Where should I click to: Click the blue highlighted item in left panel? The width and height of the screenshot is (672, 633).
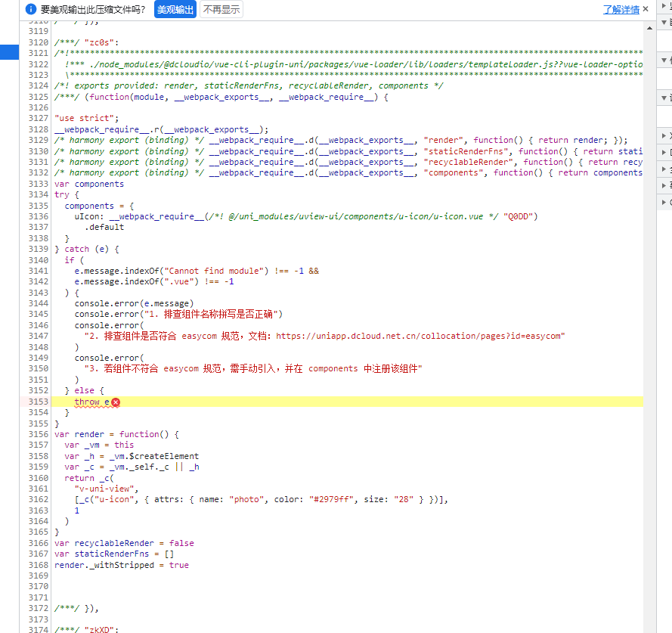click(9, 52)
